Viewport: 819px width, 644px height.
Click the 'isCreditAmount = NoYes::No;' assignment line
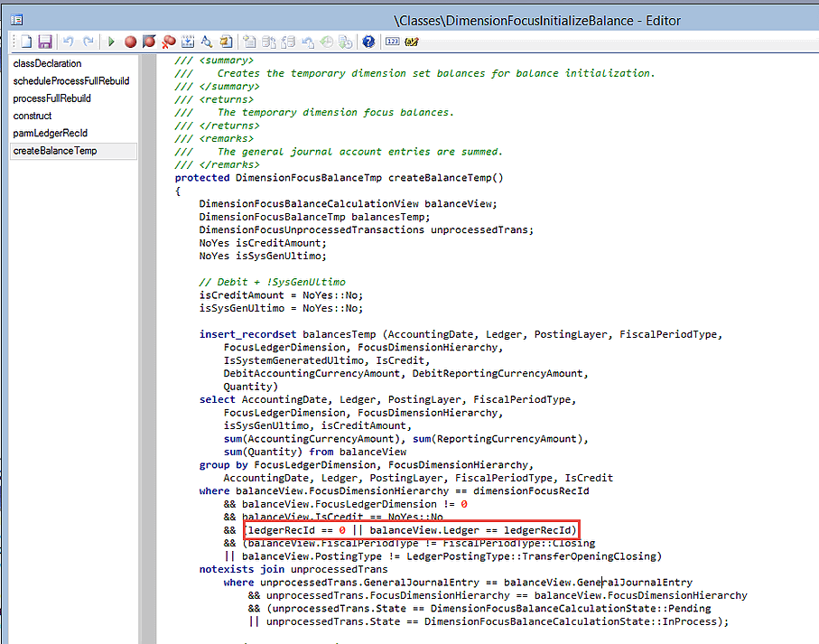click(281, 295)
